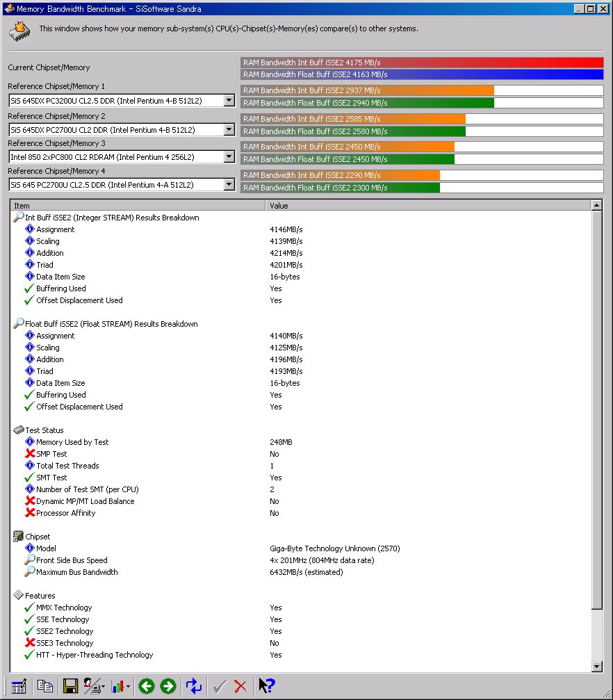Select the HTT - Hyper-Threading Technology row

(300, 654)
